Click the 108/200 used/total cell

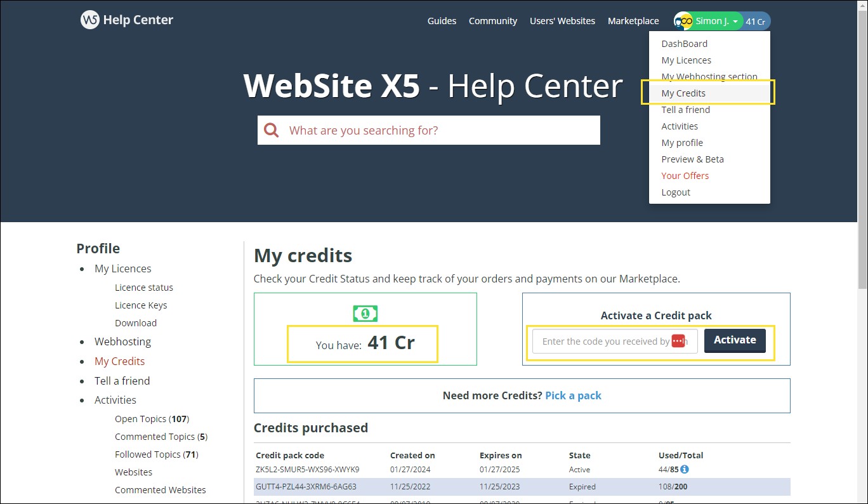(673, 487)
